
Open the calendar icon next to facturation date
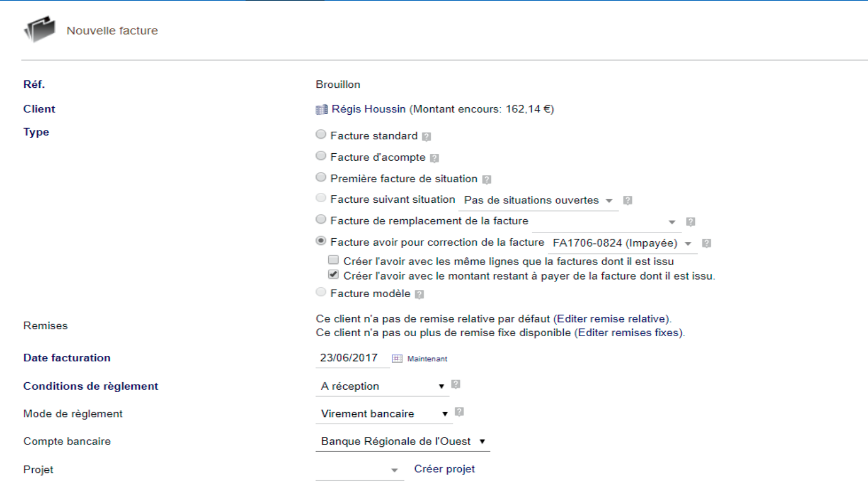click(397, 358)
